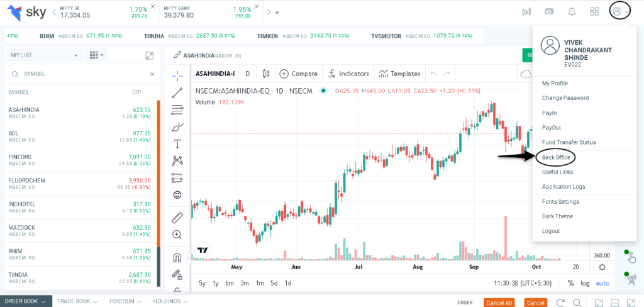Viewport: 644px width, 307px height.
Task: Close the NIFTY BANK index card
Action: click(x=257, y=6)
